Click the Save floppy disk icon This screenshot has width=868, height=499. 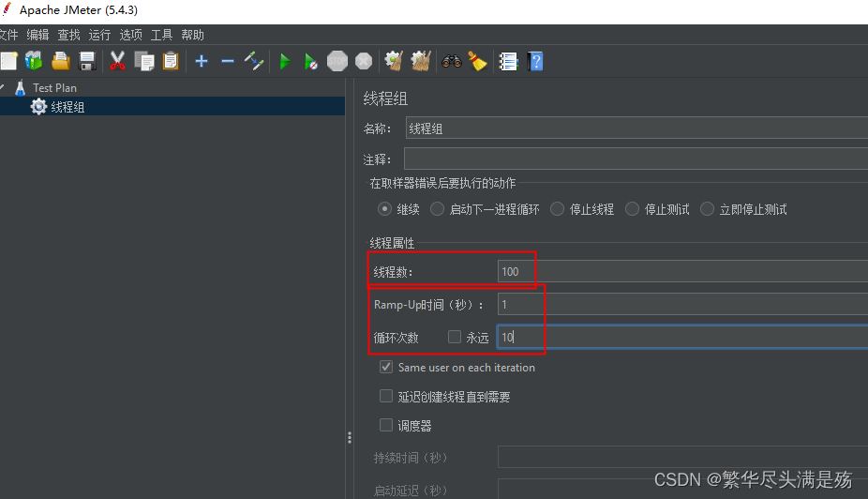[87, 62]
